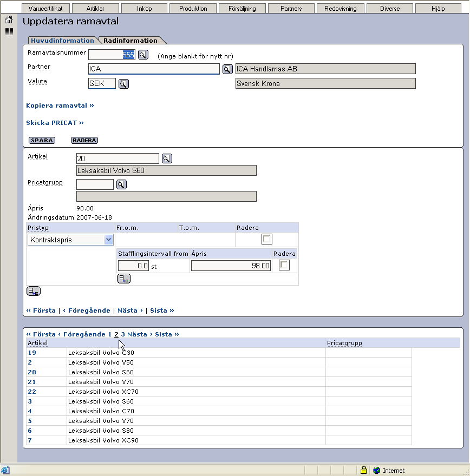Open the Diverse menu
This screenshot has width=470, height=476.
[390, 9]
